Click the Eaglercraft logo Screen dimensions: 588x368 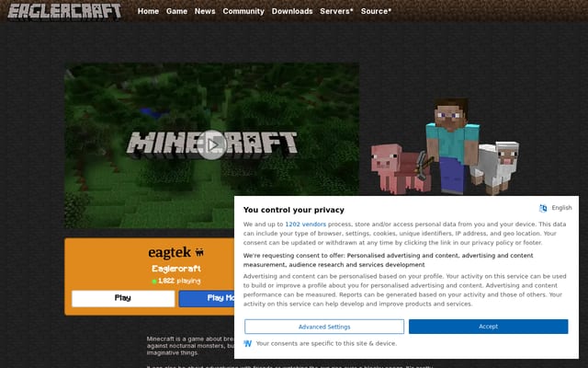pyautogui.click(x=64, y=11)
